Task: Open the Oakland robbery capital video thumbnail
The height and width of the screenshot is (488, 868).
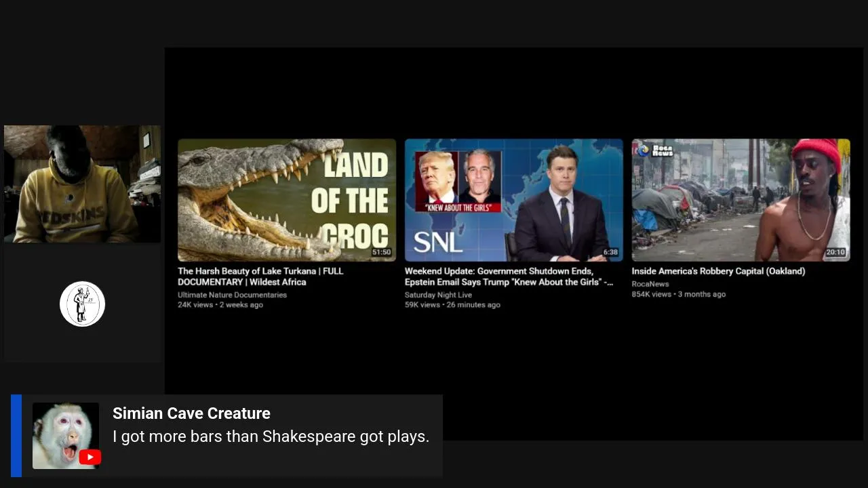Action: [x=741, y=200]
